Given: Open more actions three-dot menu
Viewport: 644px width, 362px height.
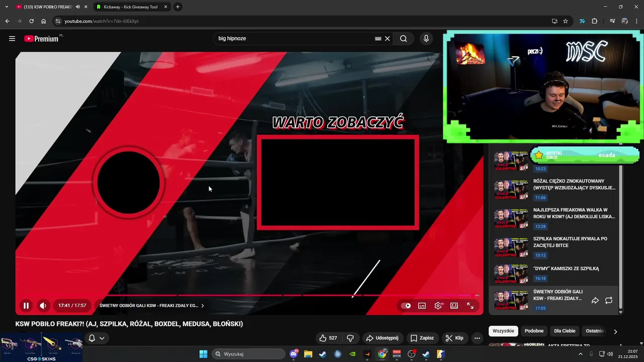Looking at the screenshot, I should pyautogui.click(x=477, y=338).
